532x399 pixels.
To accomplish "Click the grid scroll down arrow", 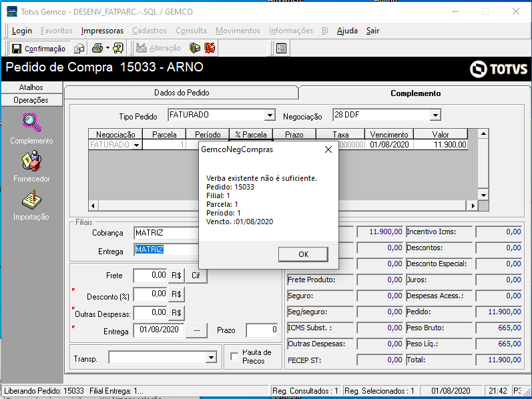I will tap(483, 195).
